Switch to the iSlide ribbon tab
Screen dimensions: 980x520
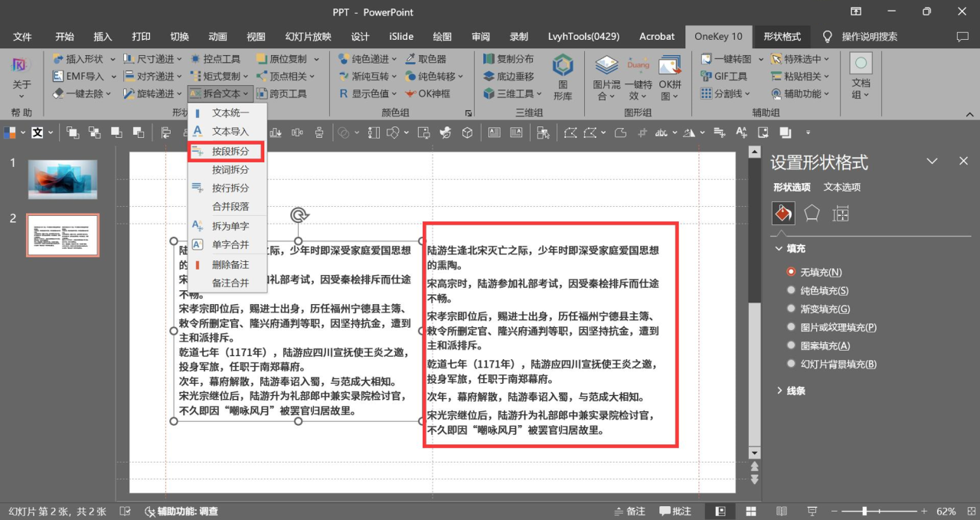401,36
